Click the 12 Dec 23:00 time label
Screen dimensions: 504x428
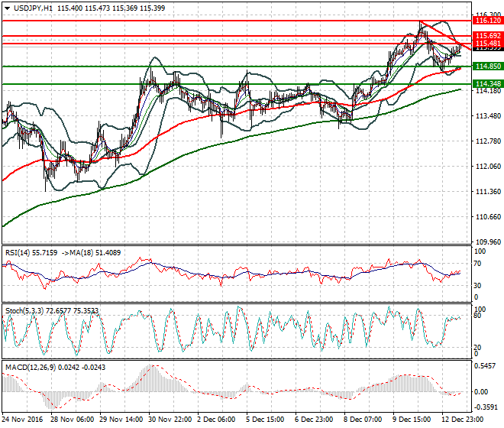462,420
